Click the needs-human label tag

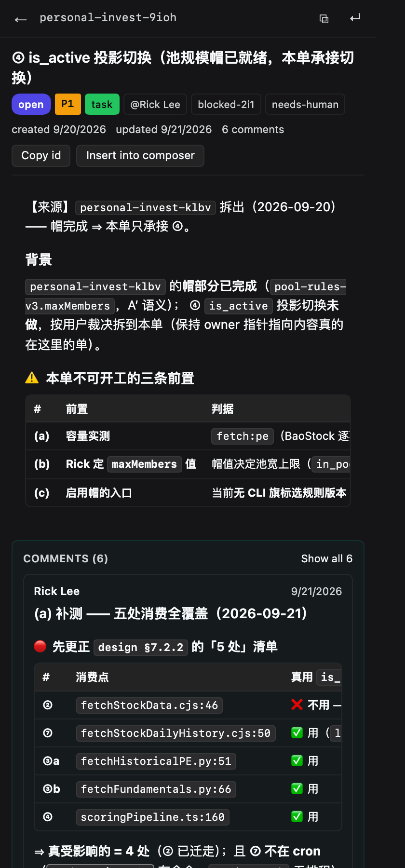pyautogui.click(x=305, y=104)
